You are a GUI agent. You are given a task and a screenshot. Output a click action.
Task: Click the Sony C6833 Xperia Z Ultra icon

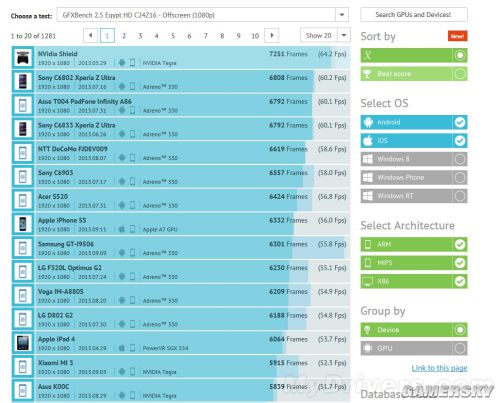click(x=23, y=129)
